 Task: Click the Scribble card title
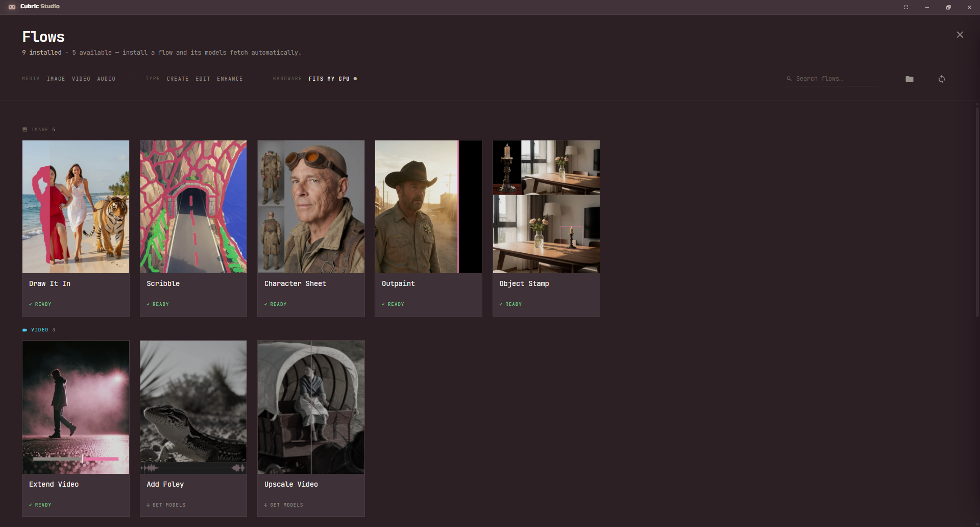click(163, 283)
